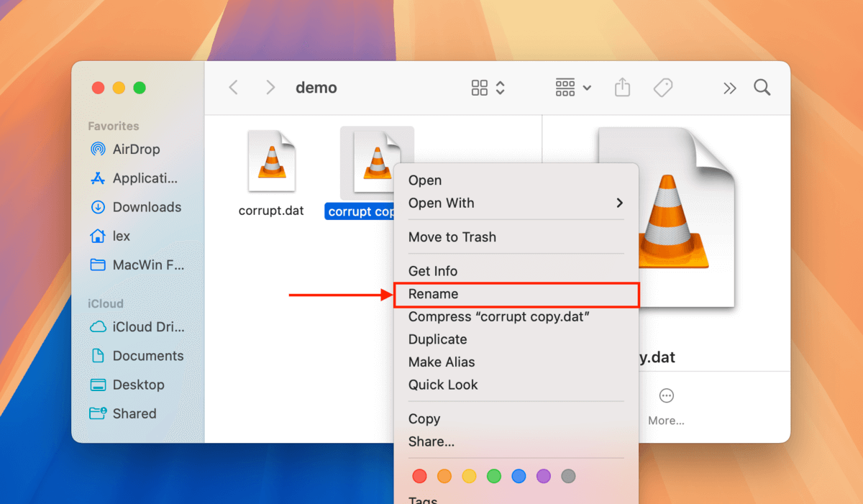The width and height of the screenshot is (863, 504).
Task: Go back using the toolbar back arrow
Action: [x=233, y=88]
